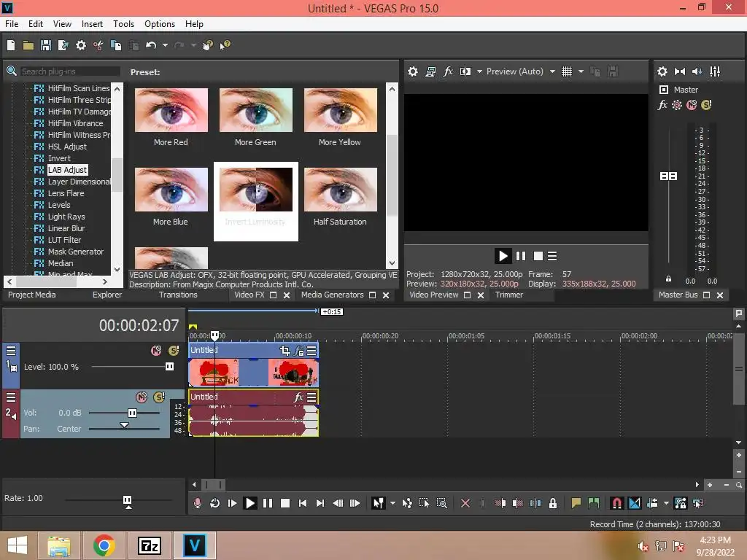This screenshot has width=747, height=560.
Task: Cut selection using scissors icon
Action: [x=98, y=45]
